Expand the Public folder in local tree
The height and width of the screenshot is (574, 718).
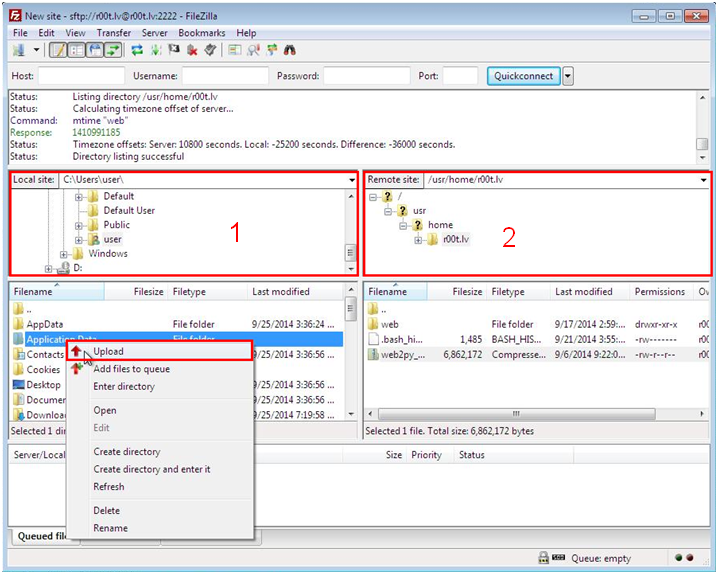[x=79, y=225]
